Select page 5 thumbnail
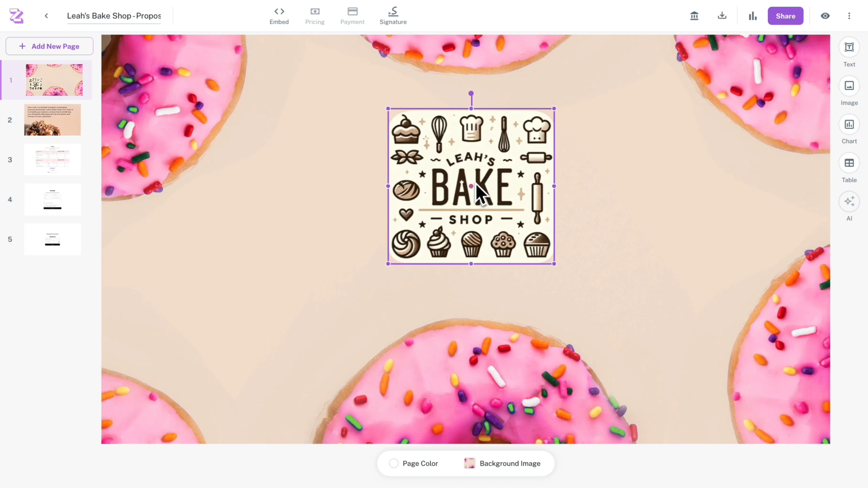This screenshot has height=488, width=868. (52, 239)
